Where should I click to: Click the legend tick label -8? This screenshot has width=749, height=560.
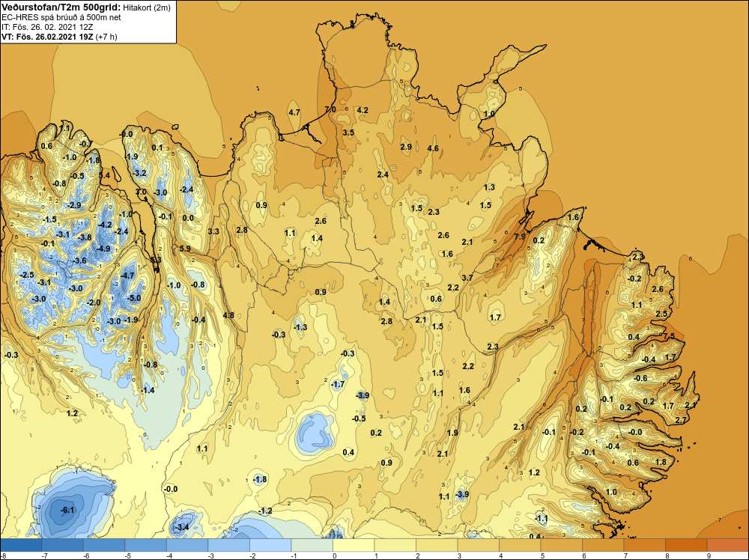point(3,556)
